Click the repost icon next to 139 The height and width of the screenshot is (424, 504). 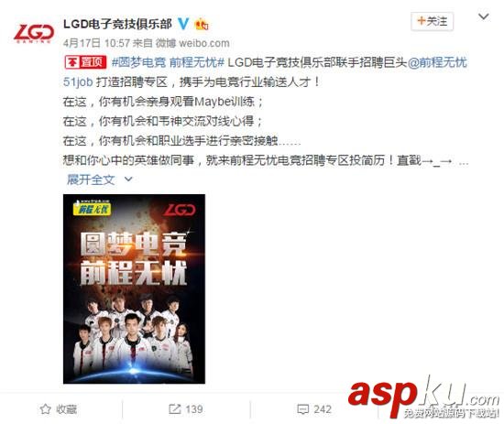click(174, 409)
